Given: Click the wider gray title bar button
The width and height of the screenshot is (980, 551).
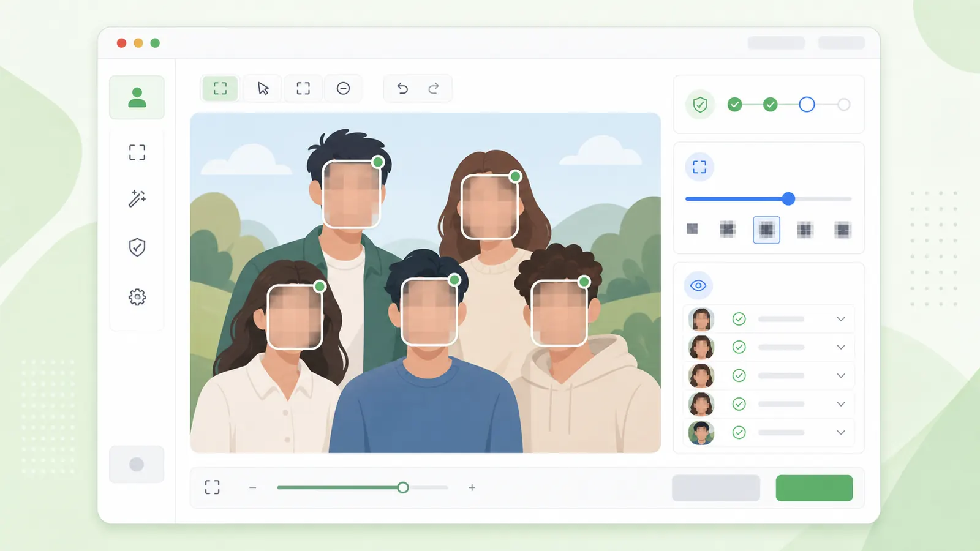Looking at the screenshot, I should coord(776,43).
